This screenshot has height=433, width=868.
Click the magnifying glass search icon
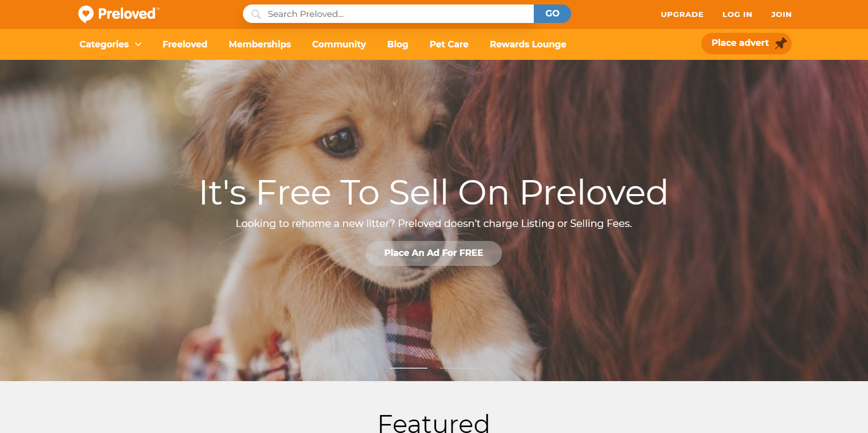[256, 14]
